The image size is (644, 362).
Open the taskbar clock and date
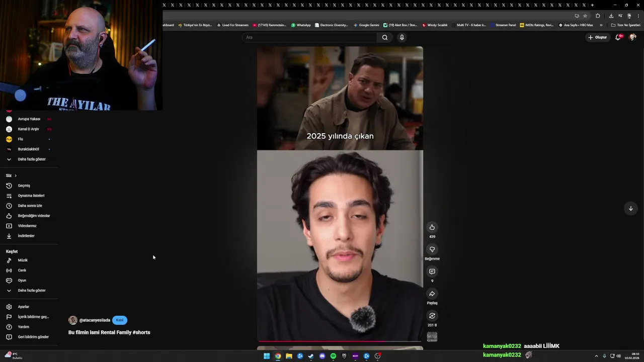[x=632, y=356]
